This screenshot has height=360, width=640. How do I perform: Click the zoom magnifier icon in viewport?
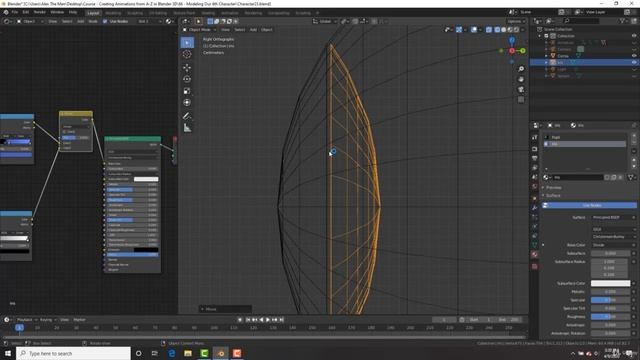point(521,69)
